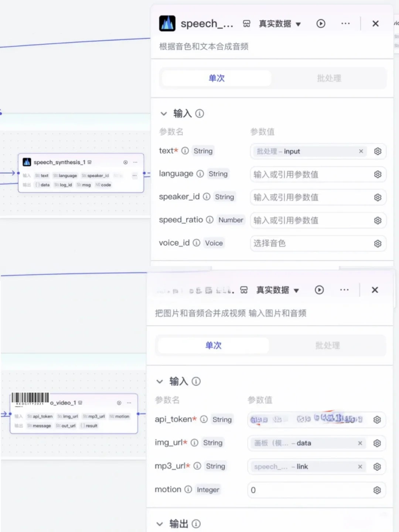
Task: Show info tooltip for the motion parameter
Action: tap(188, 489)
